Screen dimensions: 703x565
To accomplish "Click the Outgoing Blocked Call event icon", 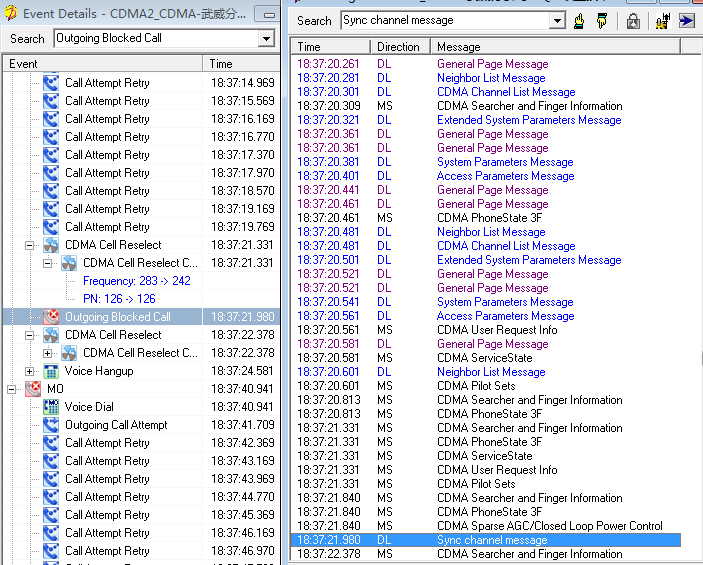I will pyautogui.click(x=51, y=317).
